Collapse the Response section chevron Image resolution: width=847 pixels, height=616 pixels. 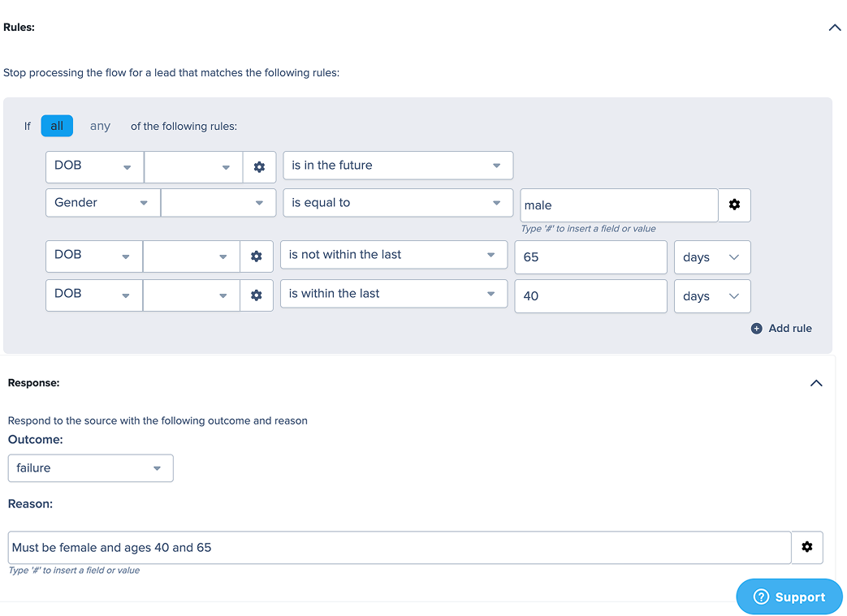[x=816, y=383]
